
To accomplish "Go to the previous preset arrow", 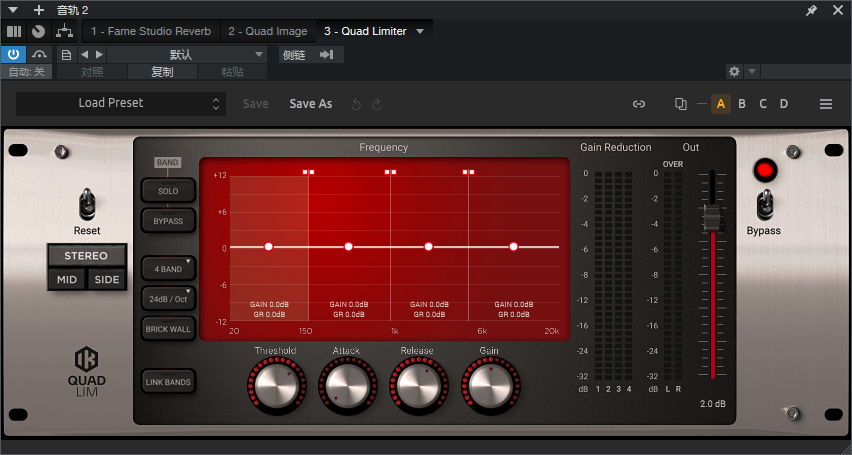I will 84,54.
